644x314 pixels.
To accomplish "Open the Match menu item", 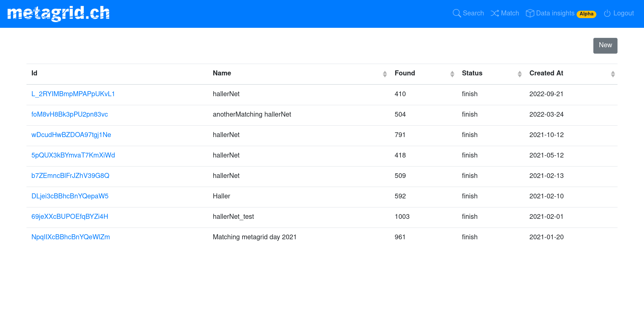I will point(510,13).
